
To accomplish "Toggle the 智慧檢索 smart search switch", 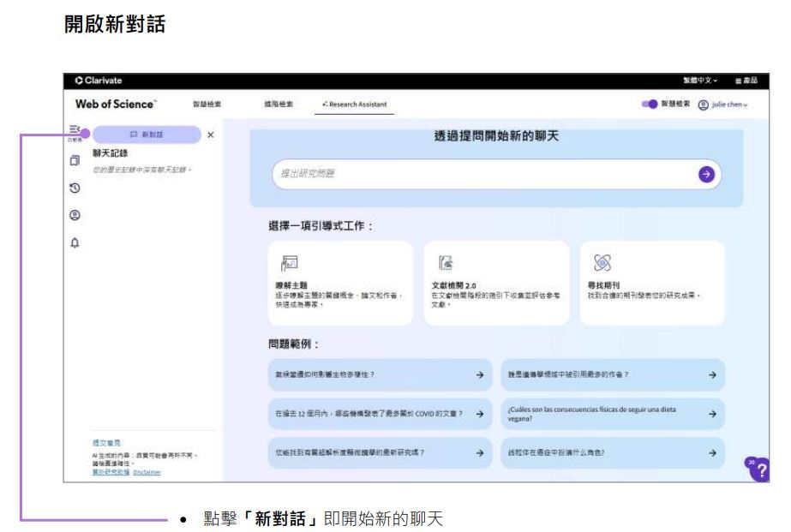I will [x=650, y=104].
